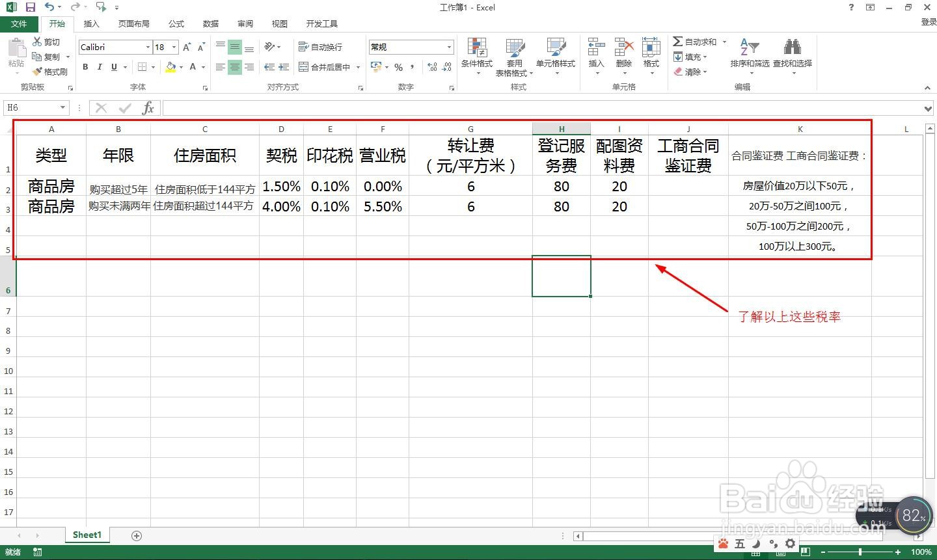Click the zoom slider handle
937x560 pixels.
860,552
